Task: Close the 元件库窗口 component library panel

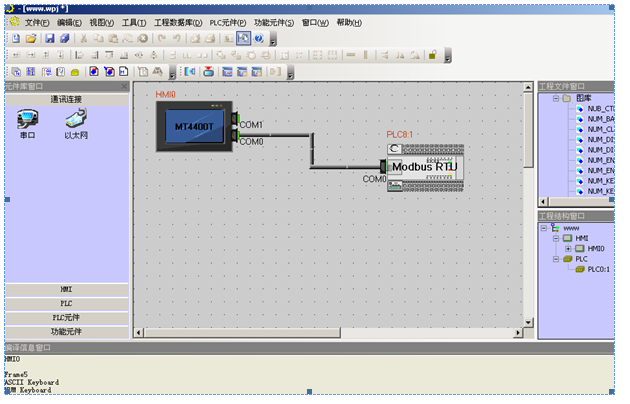Action: coord(124,87)
